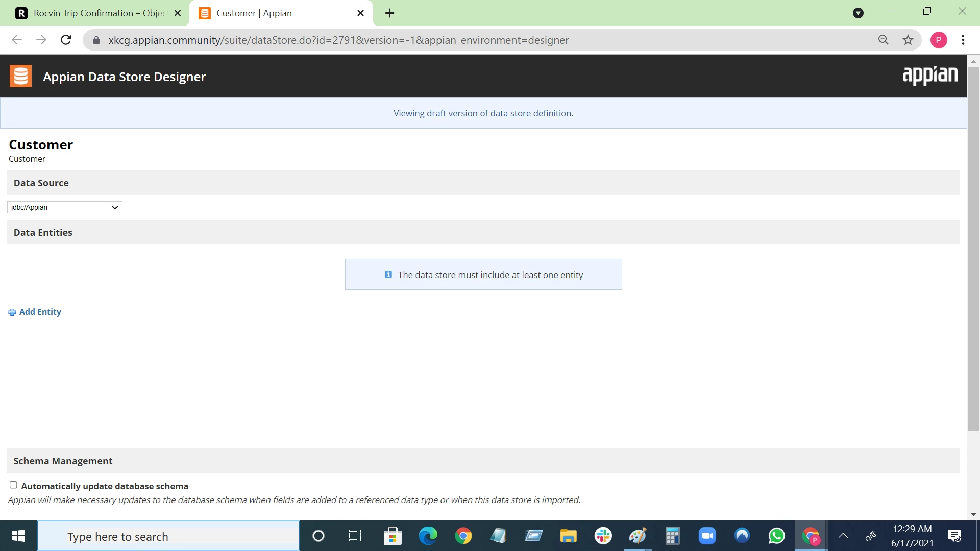980x551 pixels.
Task: Click the site lock security icon
Action: 96,40
